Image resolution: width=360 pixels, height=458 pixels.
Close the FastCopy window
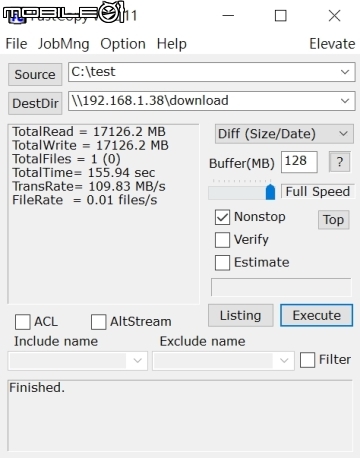coord(334,16)
